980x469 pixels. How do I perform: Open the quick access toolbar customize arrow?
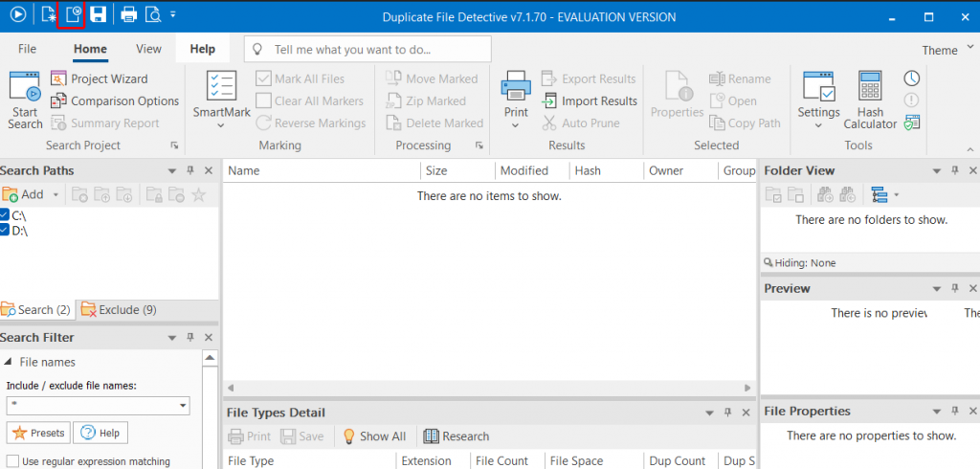172,13
